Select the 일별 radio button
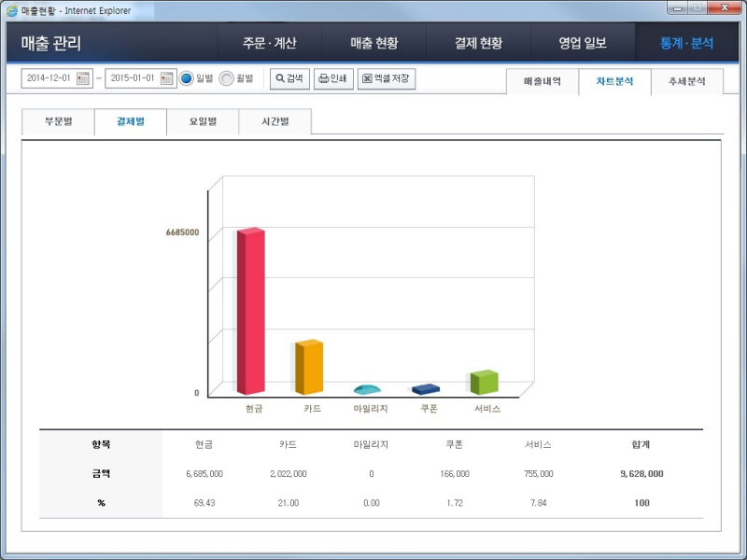 pos(189,78)
